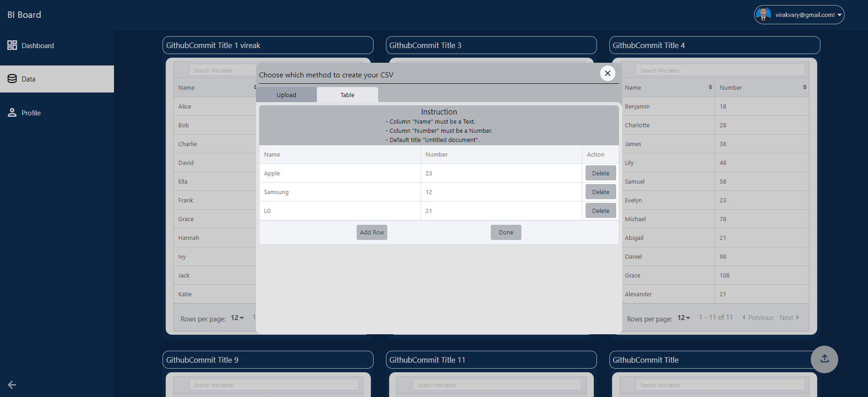Go to Next page in Title 4 table
The image size is (868, 397).
(x=789, y=318)
